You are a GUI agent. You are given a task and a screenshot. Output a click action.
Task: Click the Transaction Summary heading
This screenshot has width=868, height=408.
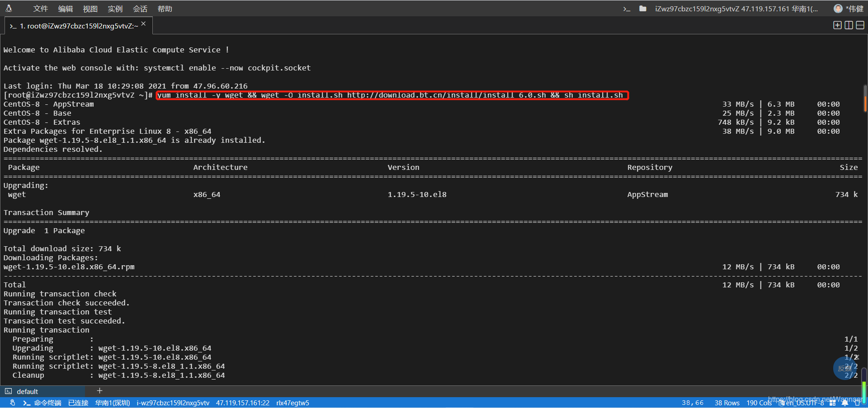(x=46, y=212)
